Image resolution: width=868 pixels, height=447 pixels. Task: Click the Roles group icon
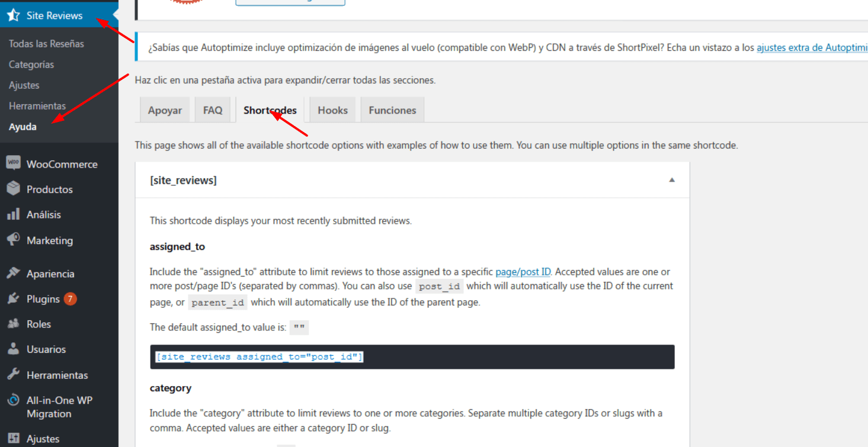pos(13,324)
